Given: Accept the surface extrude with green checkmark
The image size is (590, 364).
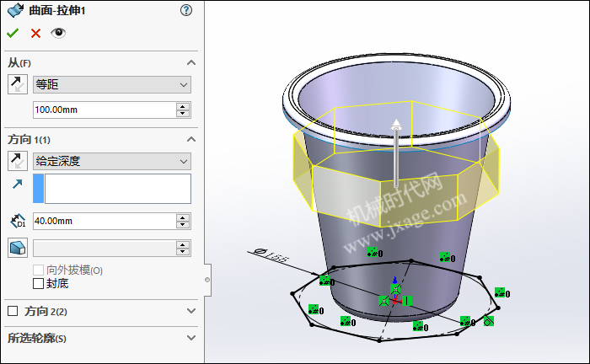Looking at the screenshot, I should point(13,34).
